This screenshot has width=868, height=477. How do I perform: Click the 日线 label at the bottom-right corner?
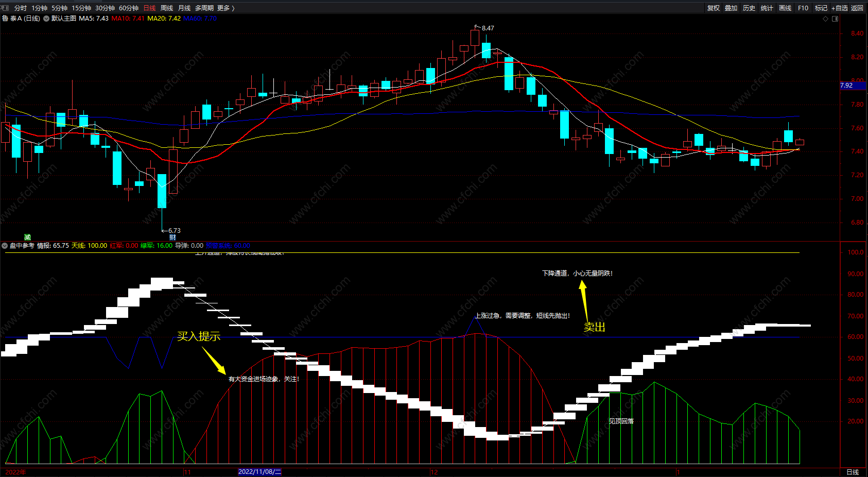click(x=853, y=472)
